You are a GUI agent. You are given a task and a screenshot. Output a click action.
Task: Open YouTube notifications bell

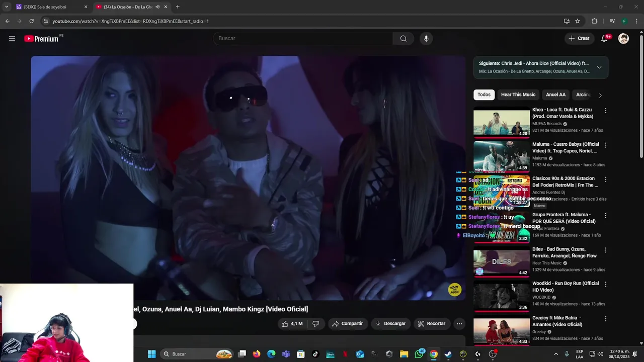(x=604, y=38)
